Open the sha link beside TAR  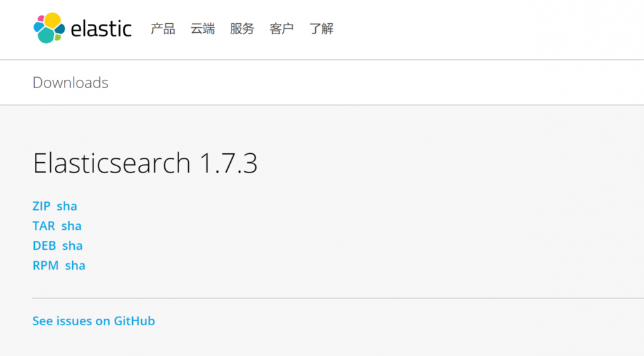point(72,226)
